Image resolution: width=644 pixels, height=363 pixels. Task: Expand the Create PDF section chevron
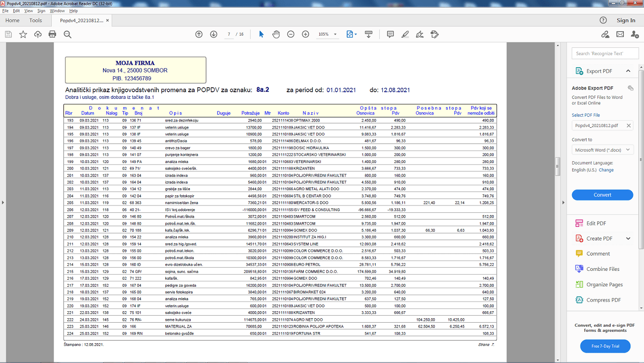click(x=628, y=239)
